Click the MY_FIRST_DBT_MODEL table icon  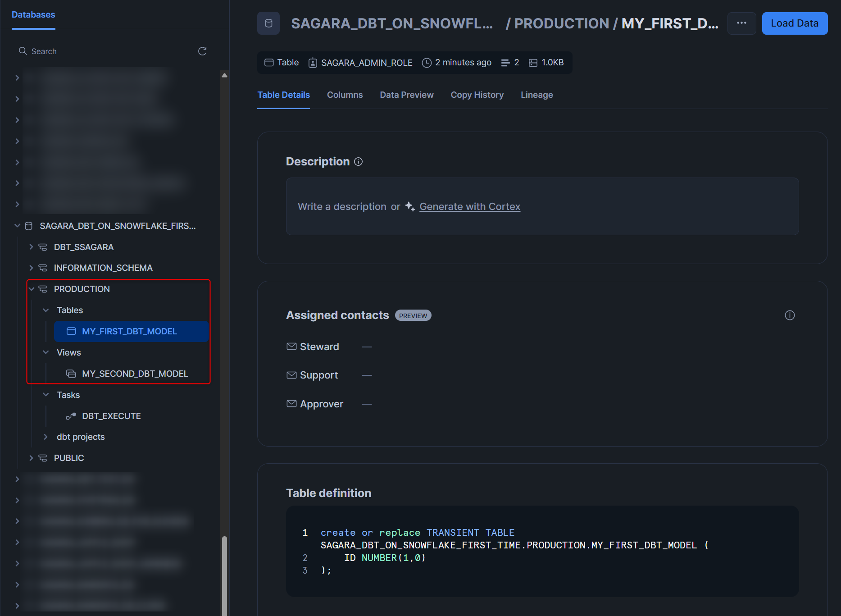tap(71, 331)
